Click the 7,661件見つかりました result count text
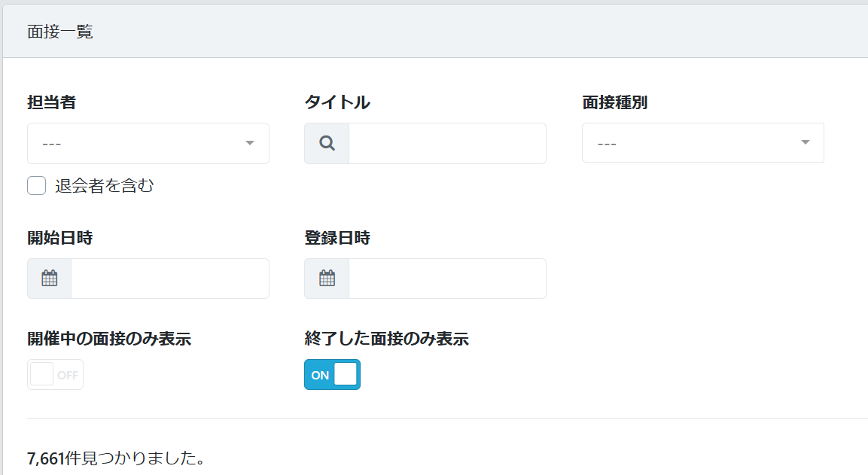 117,458
